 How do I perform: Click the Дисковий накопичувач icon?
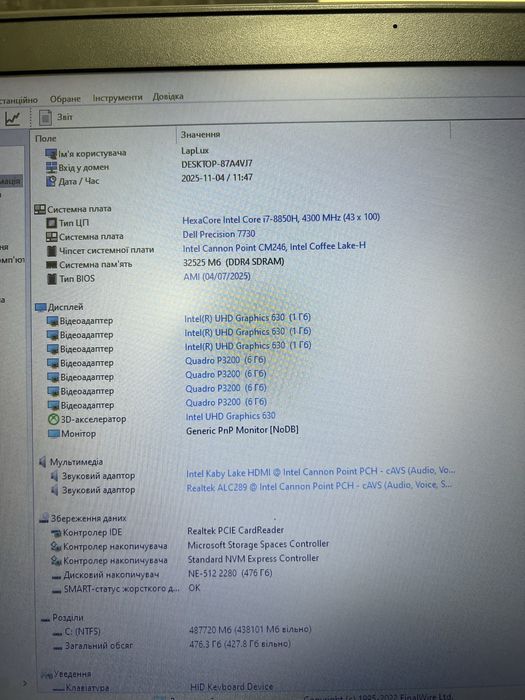pos(57,575)
